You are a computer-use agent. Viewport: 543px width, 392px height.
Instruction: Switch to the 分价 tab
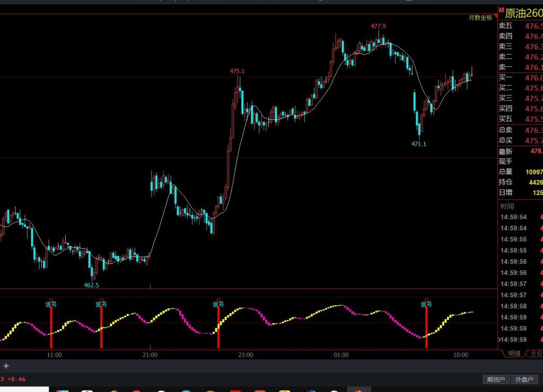[536, 353]
